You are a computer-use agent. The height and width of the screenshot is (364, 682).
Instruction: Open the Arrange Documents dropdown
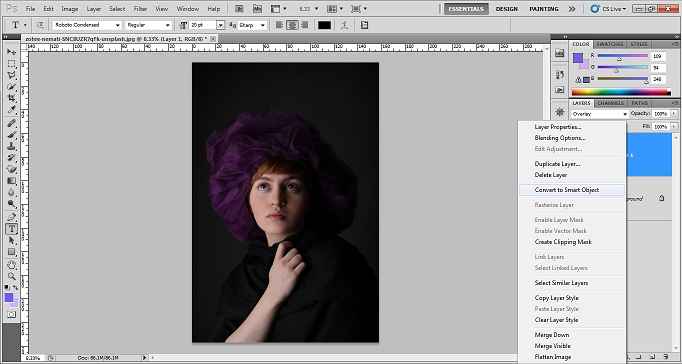[x=336, y=9]
